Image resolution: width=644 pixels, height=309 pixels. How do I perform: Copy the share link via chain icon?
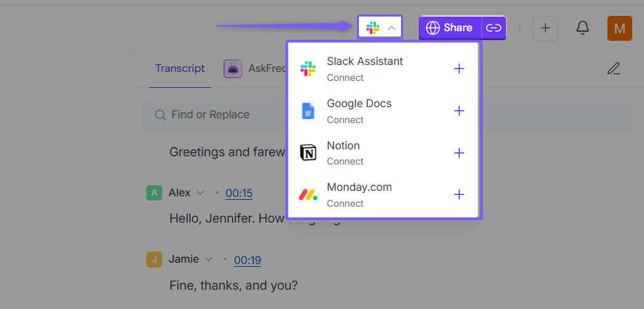(x=493, y=28)
